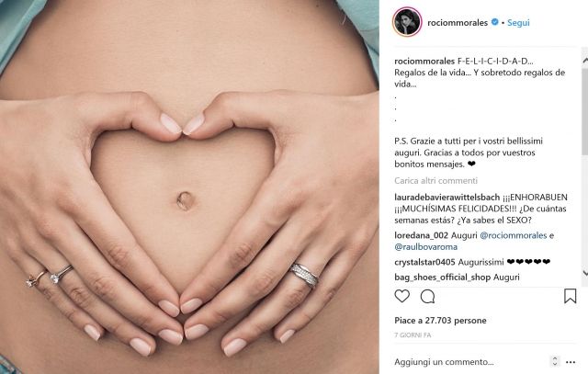Click the comment box resize stepper arrows
588x374 pixels.
555,361
